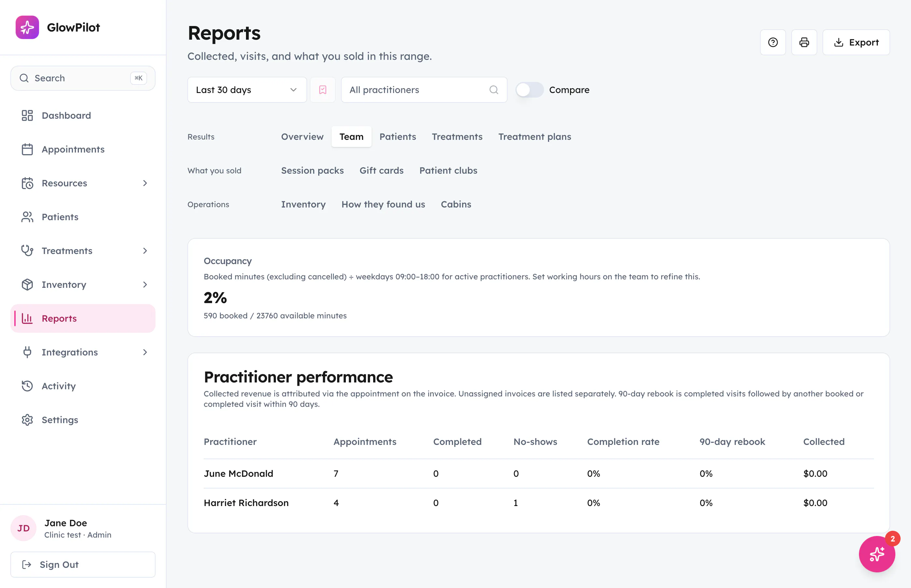Select the How they found us tab
911x588 pixels.
[x=383, y=204]
